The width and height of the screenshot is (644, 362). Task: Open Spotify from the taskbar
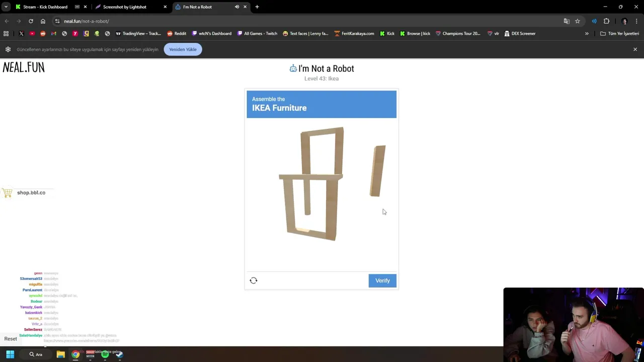tap(105, 354)
